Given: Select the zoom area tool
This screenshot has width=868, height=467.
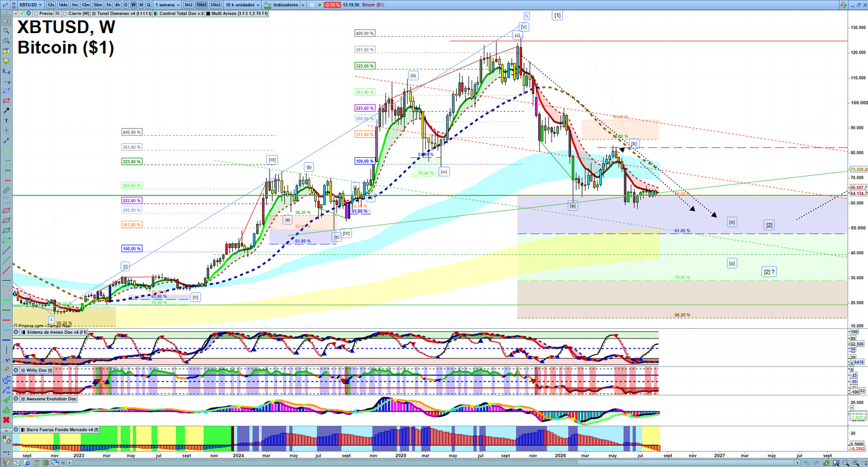Looking at the screenshot, I should click(x=7, y=41).
